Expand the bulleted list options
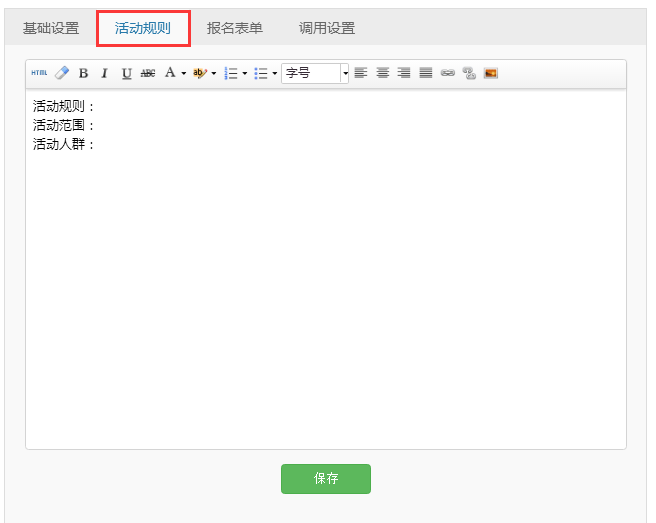656x523 pixels. point(275,73)
